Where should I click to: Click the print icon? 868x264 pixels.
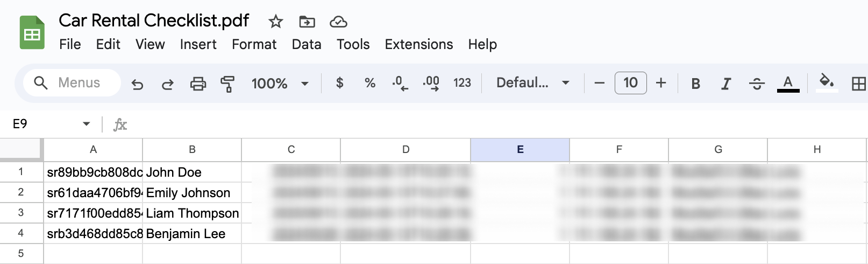coord(198,84)
